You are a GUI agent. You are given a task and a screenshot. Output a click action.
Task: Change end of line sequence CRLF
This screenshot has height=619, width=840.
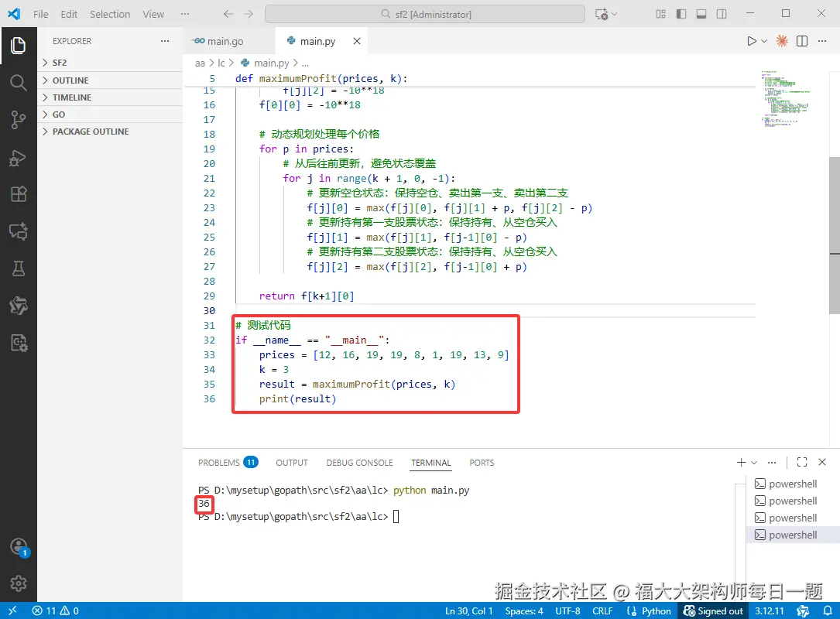[602, 611]
